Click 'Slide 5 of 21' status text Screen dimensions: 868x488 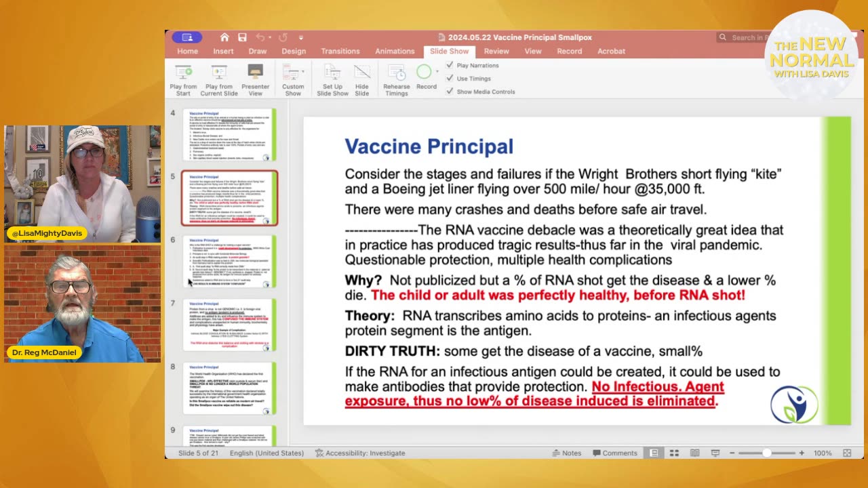[198, 453]
